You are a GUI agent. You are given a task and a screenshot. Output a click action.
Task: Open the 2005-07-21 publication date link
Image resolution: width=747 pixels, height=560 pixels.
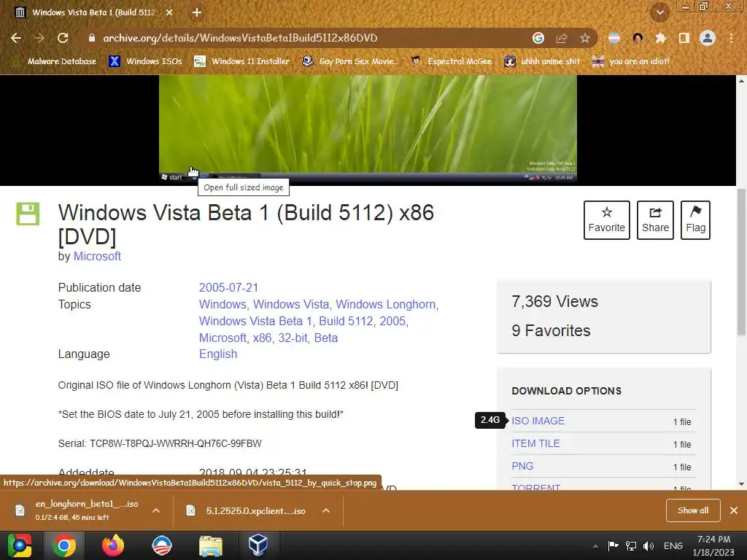228,287
